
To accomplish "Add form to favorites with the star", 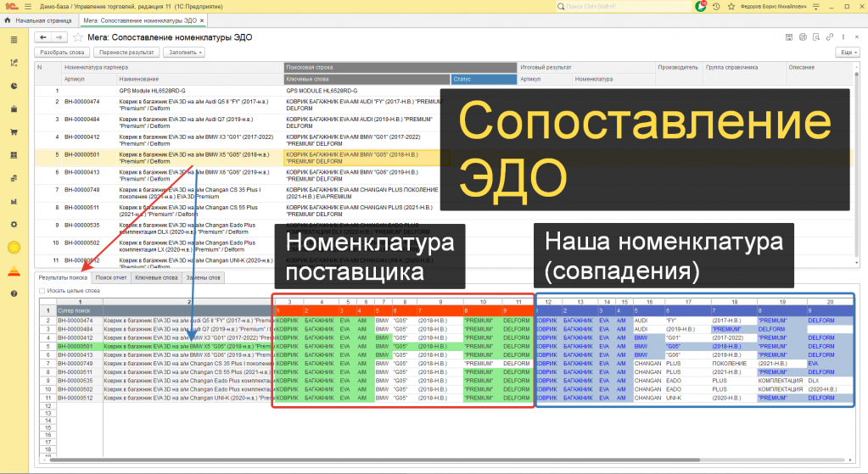I will coord(78,37).
